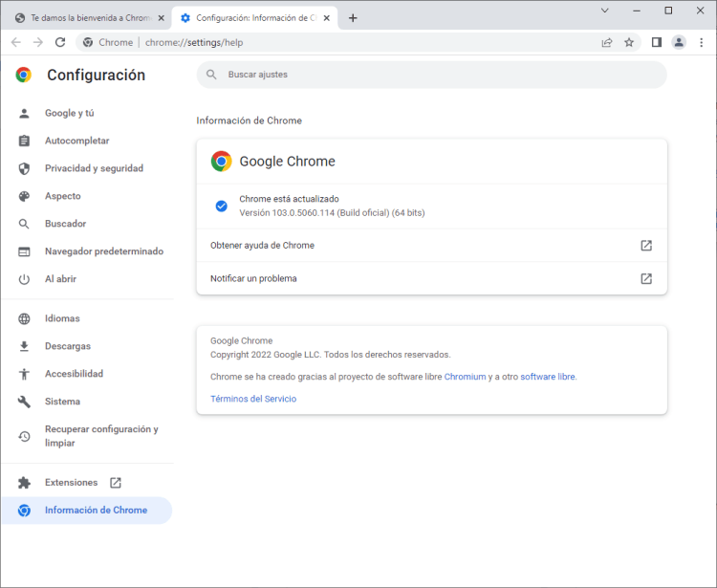Click the share page icon
The width and height of the screenshot is (717, 588).
click(607, 42)
